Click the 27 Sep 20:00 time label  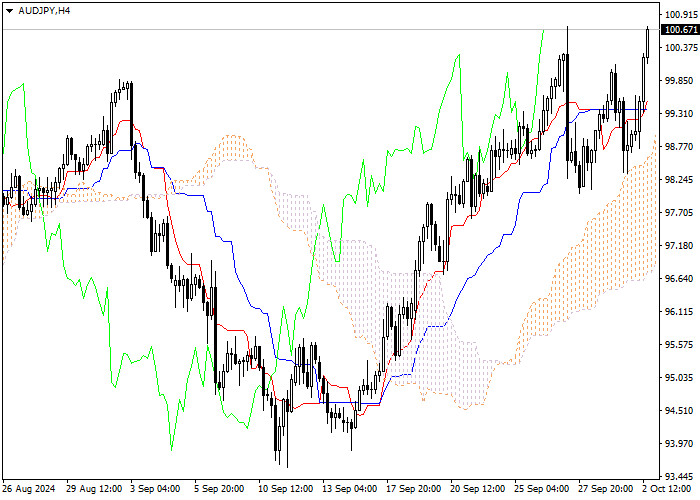[606, 489]
